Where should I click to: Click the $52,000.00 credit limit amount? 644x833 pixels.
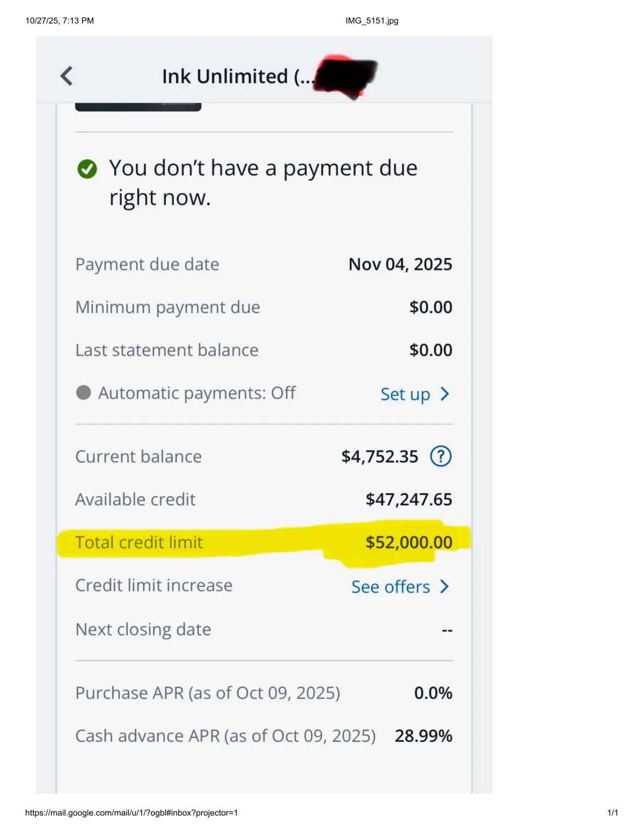tap(409, 542)
